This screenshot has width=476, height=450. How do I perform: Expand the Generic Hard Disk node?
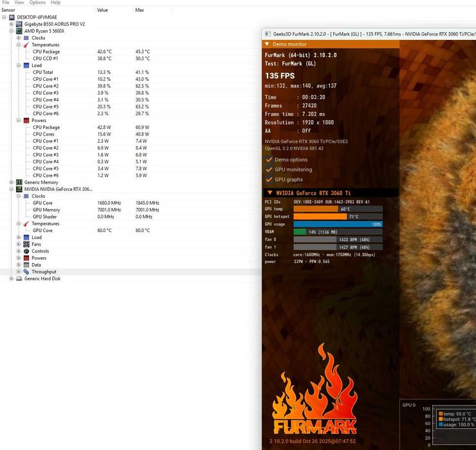click(11, 278)
